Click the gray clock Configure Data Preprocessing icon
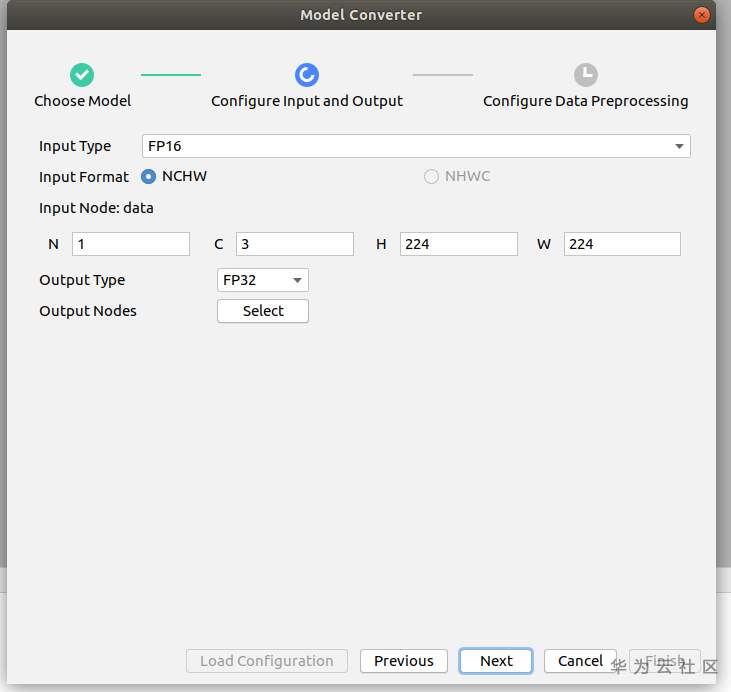The height and width of the screenshot is (692, 731). [586, 75]
